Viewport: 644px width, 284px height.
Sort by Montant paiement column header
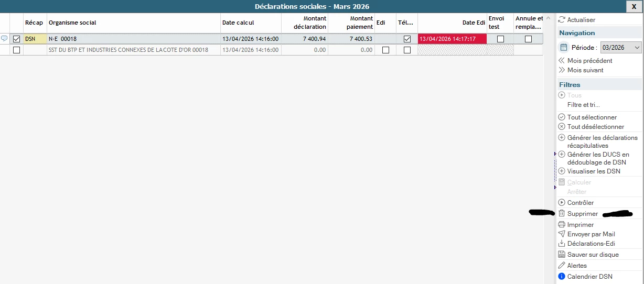(352, 23)
